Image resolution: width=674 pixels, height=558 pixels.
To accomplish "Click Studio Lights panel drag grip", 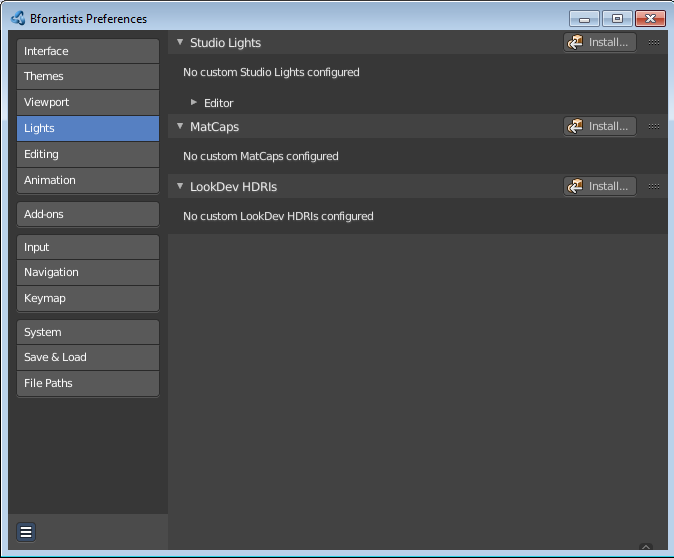I will pyautogui.click(x=654, y=43).
